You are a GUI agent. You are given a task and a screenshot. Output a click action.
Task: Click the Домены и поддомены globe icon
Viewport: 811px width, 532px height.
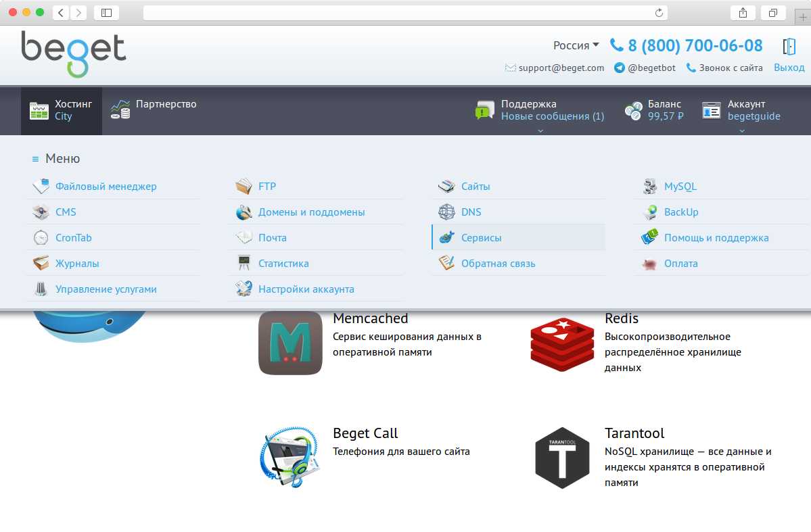[244, 212]
